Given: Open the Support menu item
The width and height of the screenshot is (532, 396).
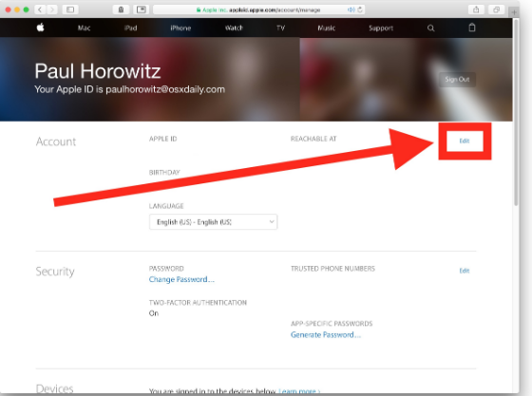Looking at the screenshot, I should pyautogui.click(x=381, y=28).
